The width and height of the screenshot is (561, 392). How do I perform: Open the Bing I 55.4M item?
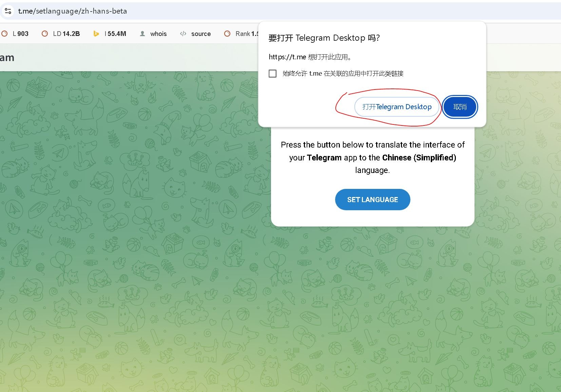pos(110,34)
